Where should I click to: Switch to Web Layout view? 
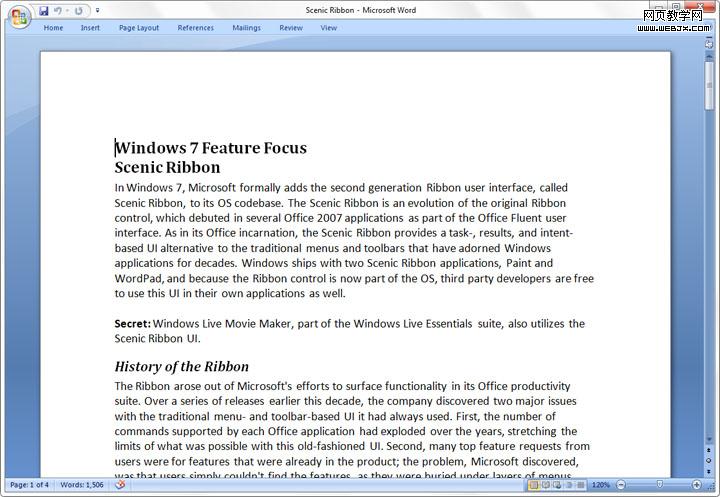tap(559, 485)
